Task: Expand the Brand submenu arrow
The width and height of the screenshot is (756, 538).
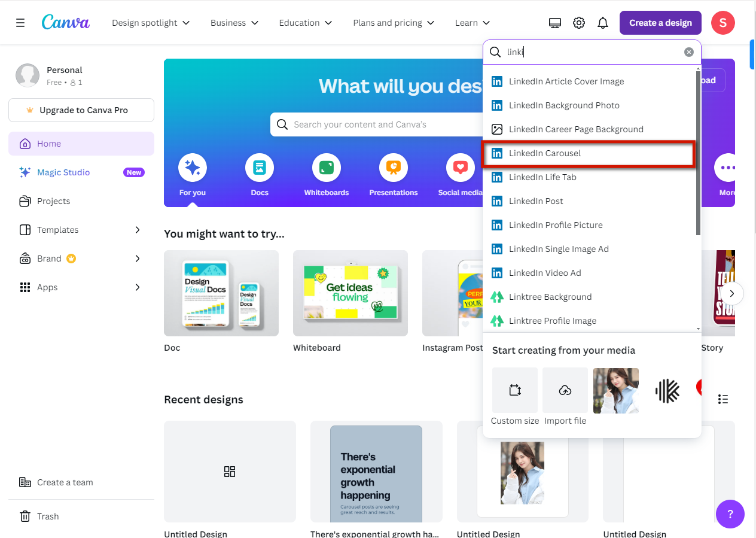Action: point(138,259)
